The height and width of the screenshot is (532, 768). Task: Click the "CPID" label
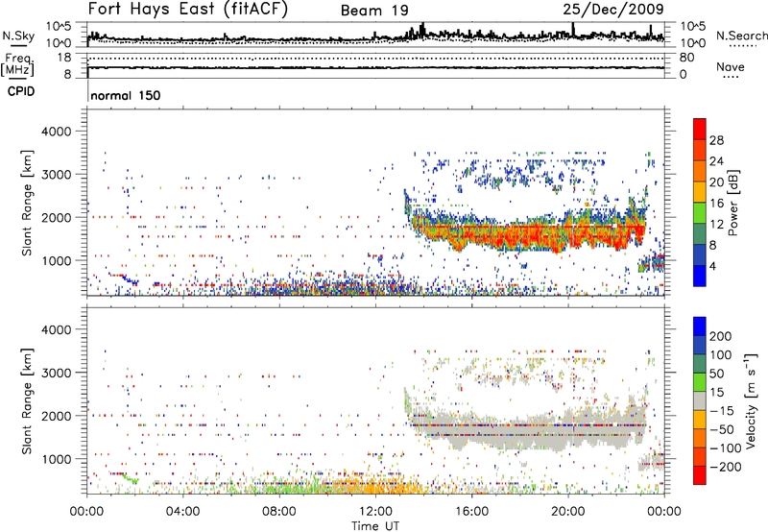click(21, 91)
